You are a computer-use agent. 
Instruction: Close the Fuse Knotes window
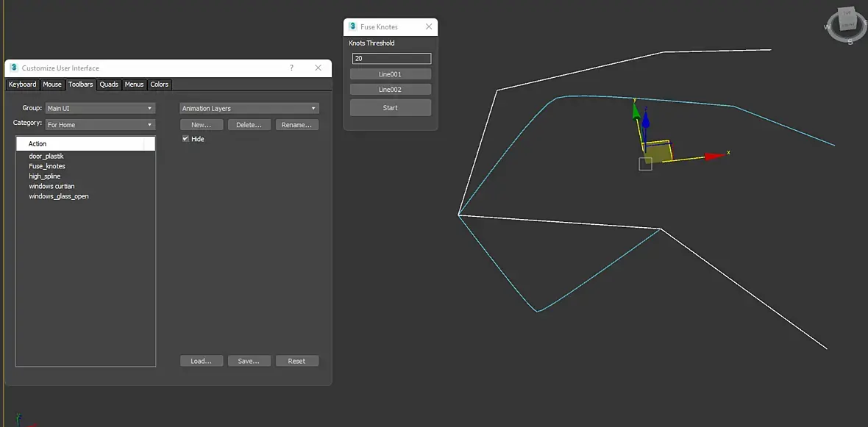(428, 26)
